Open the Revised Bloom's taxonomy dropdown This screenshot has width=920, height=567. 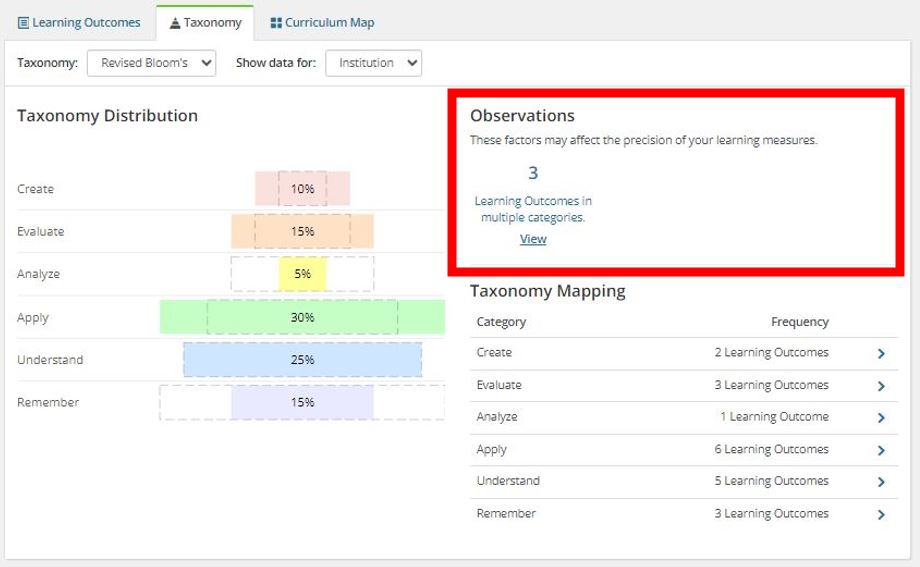pyautogui.click(x=151, y=63)
